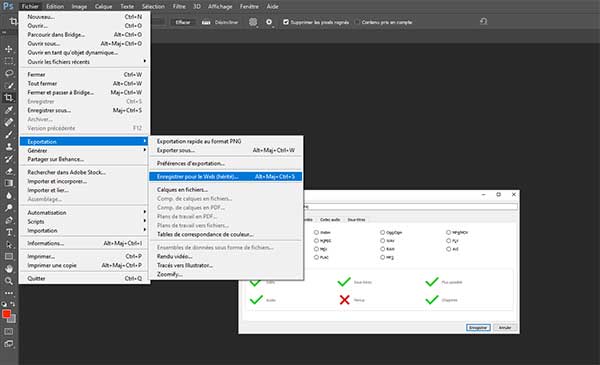
Task: Click the red foreground color swatch
Action: (x=7, y=314)
